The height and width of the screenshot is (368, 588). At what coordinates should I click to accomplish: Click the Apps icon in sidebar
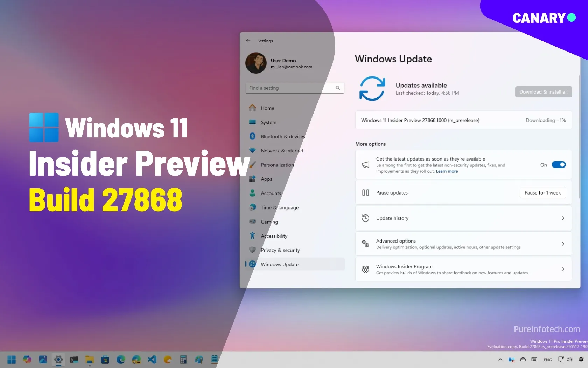(x=252, y=179)
